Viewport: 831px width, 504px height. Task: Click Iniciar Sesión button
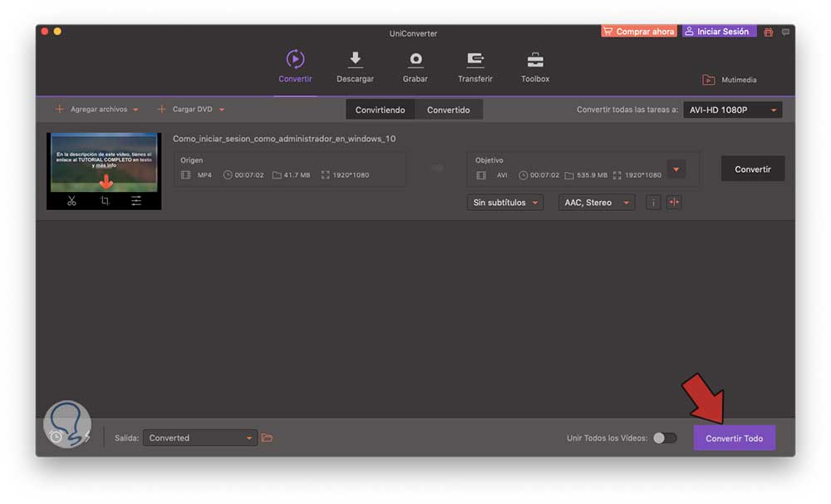point(719,32)
